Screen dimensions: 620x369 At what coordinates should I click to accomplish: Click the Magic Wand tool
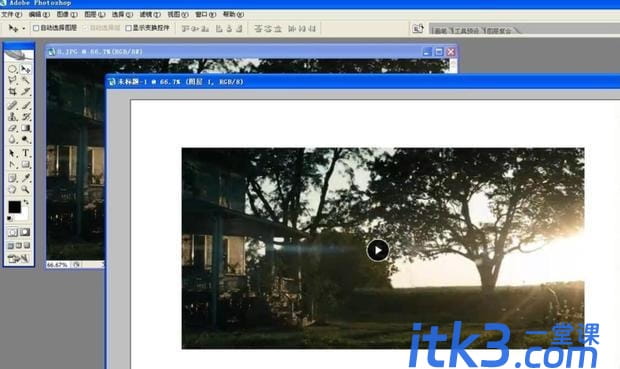point(26,80)
